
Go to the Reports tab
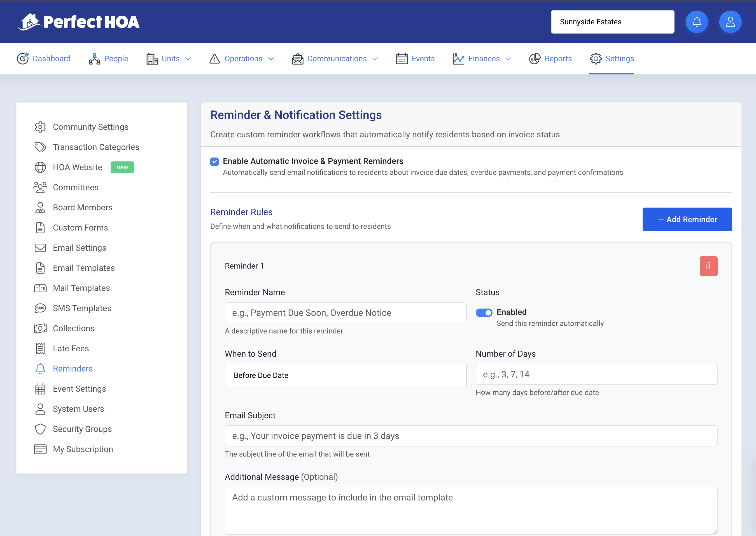550,59
